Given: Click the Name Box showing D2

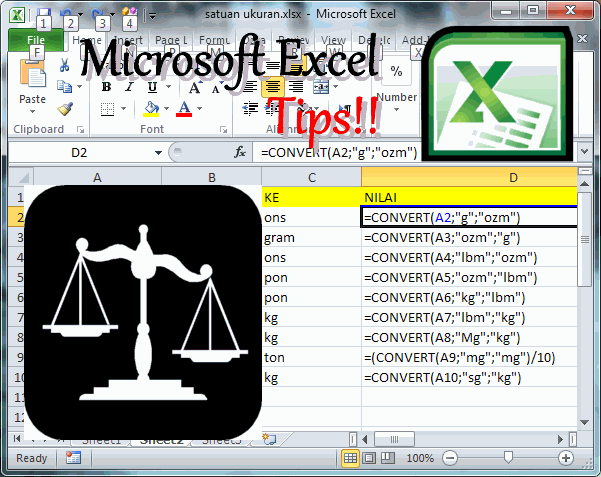Looking at the screenshot, I should pos(79,153).
